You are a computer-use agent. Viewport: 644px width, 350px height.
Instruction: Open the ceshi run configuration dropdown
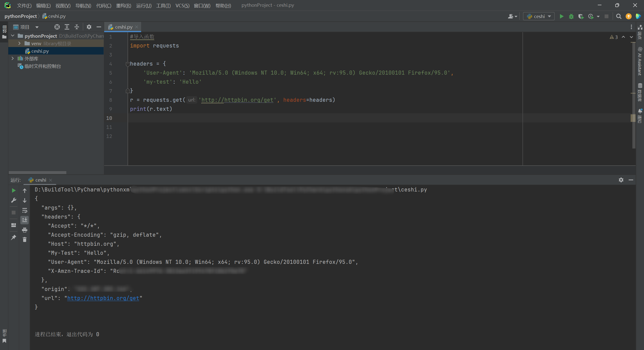539,16
